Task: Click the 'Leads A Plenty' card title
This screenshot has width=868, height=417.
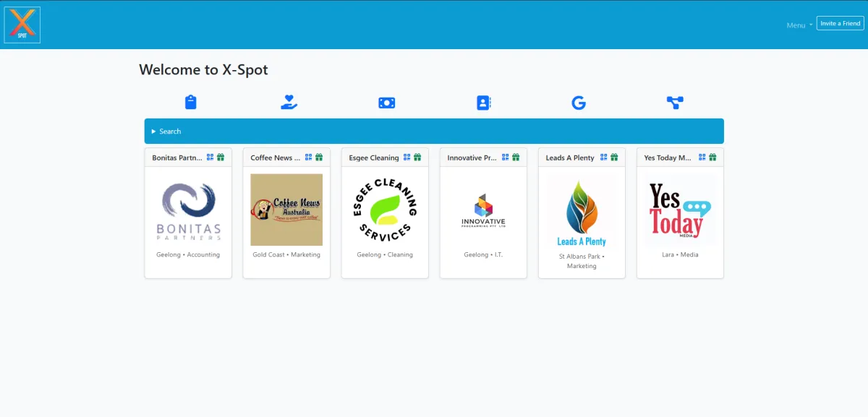Action: coord(570,158)
